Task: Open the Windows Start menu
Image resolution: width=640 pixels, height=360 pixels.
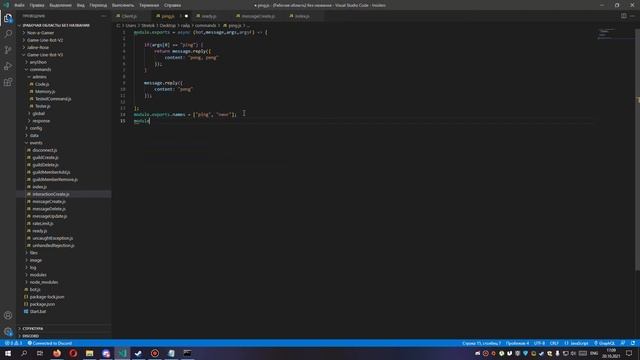Action: [x=8, y=353]
